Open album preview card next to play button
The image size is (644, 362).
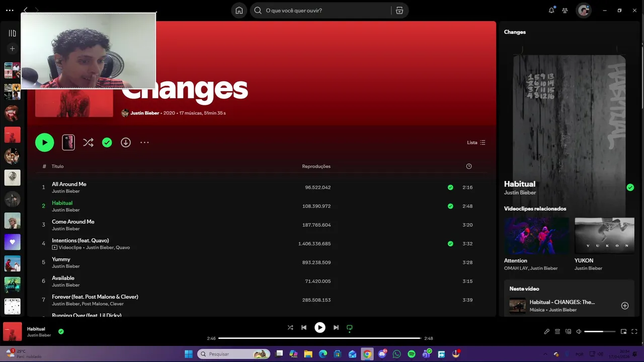pos(68,142)
